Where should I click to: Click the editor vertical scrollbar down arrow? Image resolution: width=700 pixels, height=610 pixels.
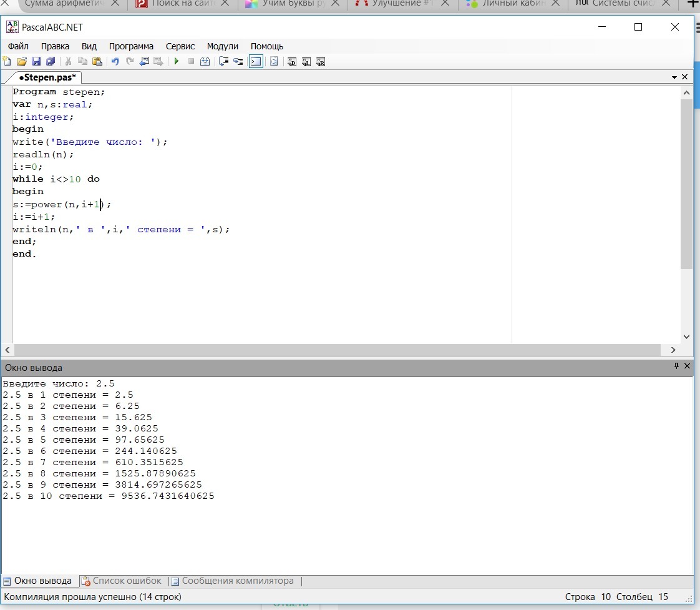pos(686,337)
